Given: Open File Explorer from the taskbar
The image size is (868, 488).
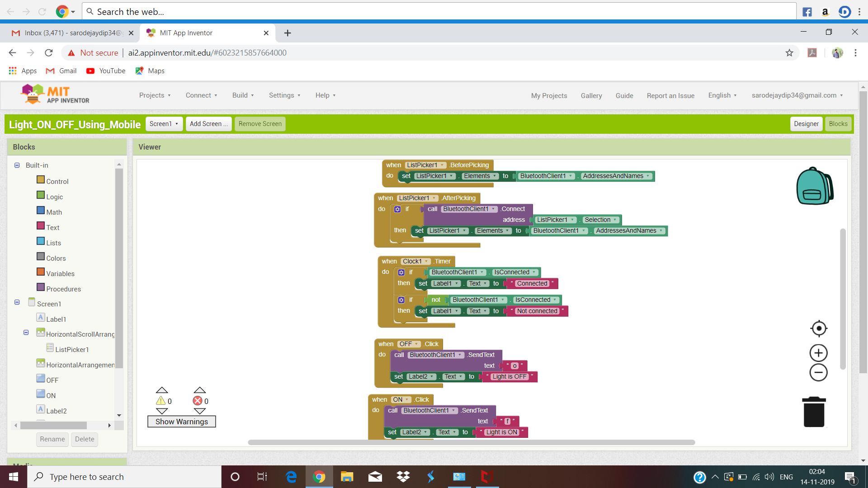Looking at the screenshot, I should pyautogui.click(x=347, y=477).
